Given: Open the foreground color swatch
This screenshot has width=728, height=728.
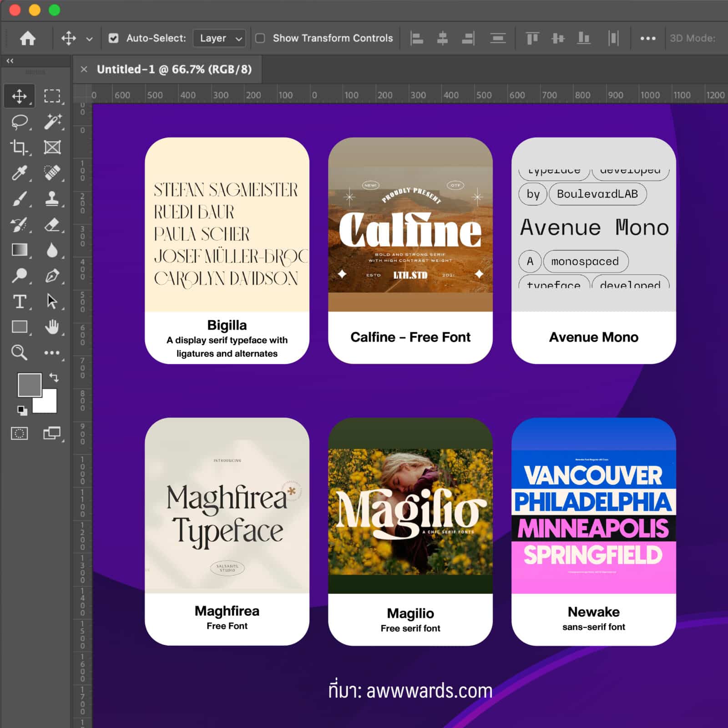Looking at the screenshot, I should click(x=29, y=384).
